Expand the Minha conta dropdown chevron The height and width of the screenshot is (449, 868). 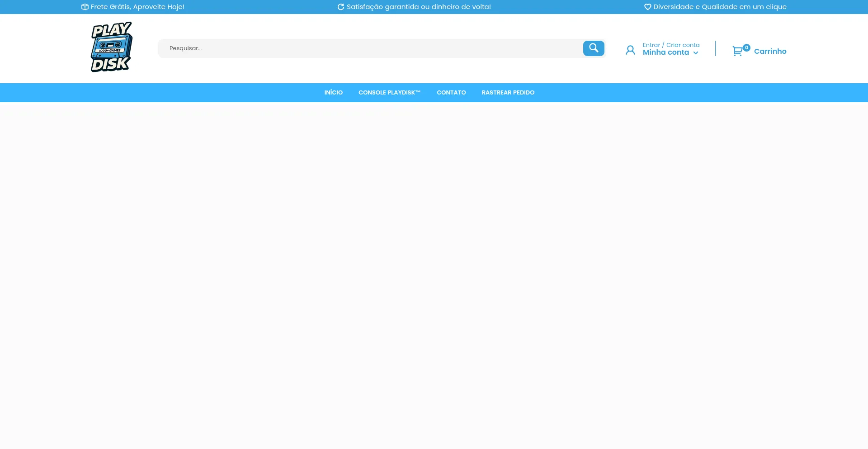pyautogui.click(x=696, y=53)
